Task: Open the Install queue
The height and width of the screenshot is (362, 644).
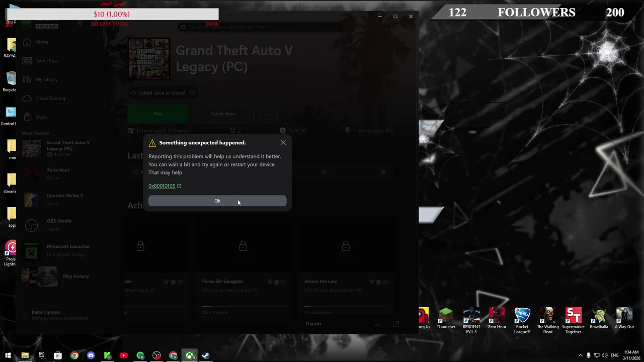Action: [59, 315]
